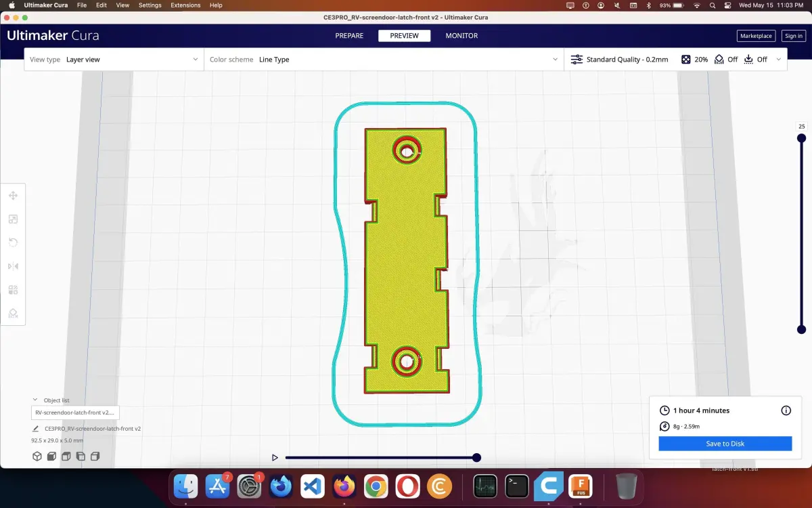
Task: Open Activity Monitor from the Dock
Action: coord(485,486)
